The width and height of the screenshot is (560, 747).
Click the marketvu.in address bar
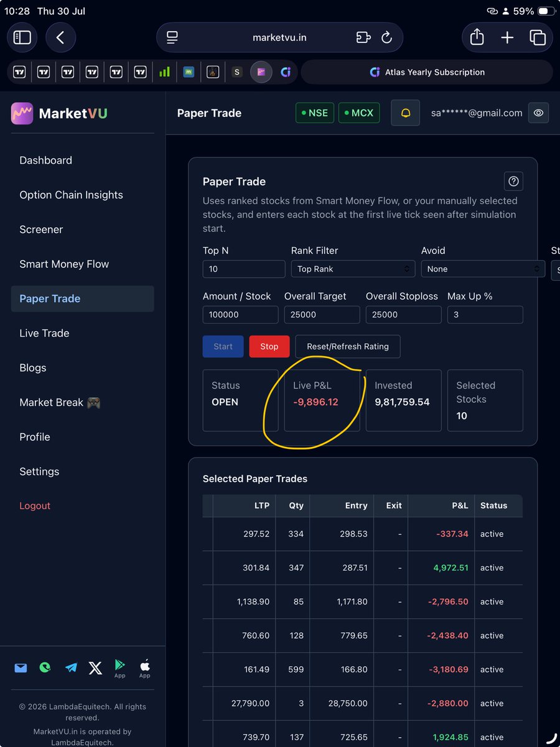pos(279,37)
